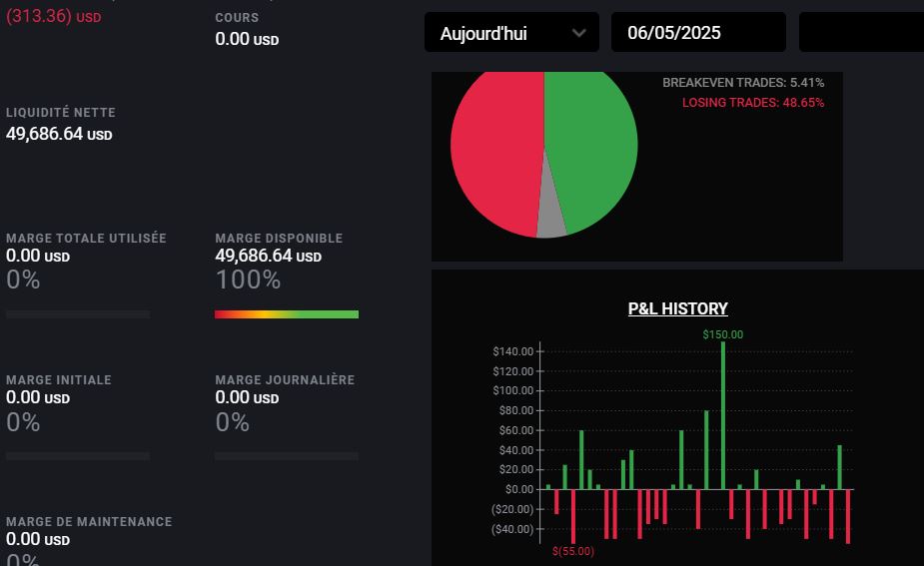The height and width of the screenshot is (566, 924).
Task: Click the MARGE DE MAINTENANCE label
Action: 89,522
